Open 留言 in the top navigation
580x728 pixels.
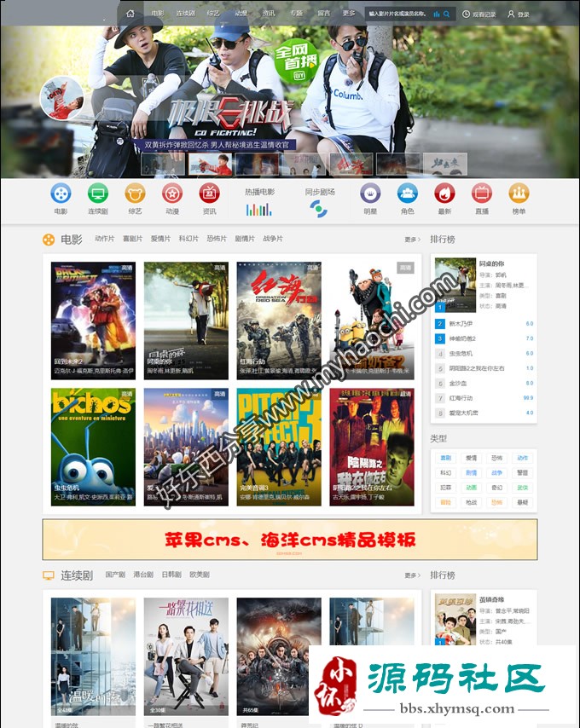(x=323, y=14)
